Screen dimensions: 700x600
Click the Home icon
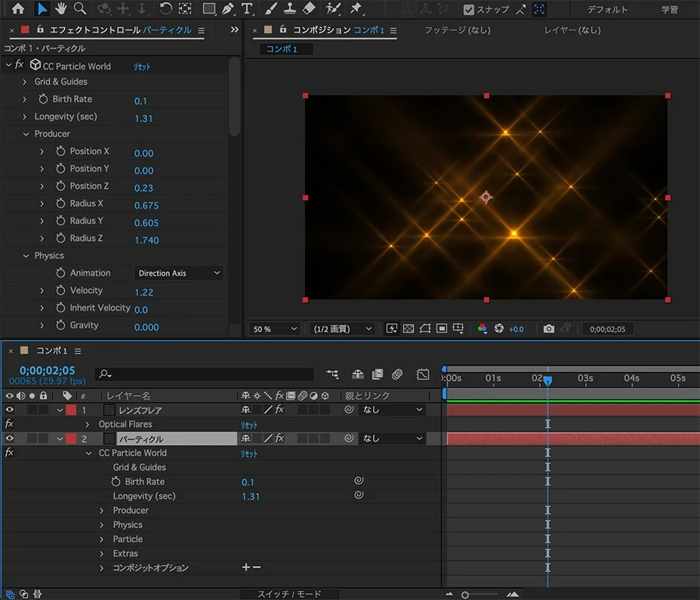point(18,9)
